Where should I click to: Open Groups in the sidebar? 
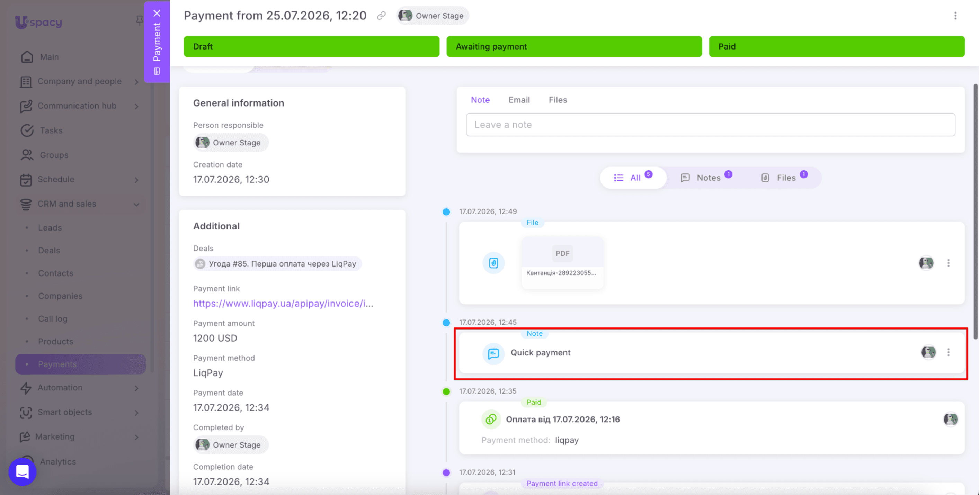[x=54, y=155]
